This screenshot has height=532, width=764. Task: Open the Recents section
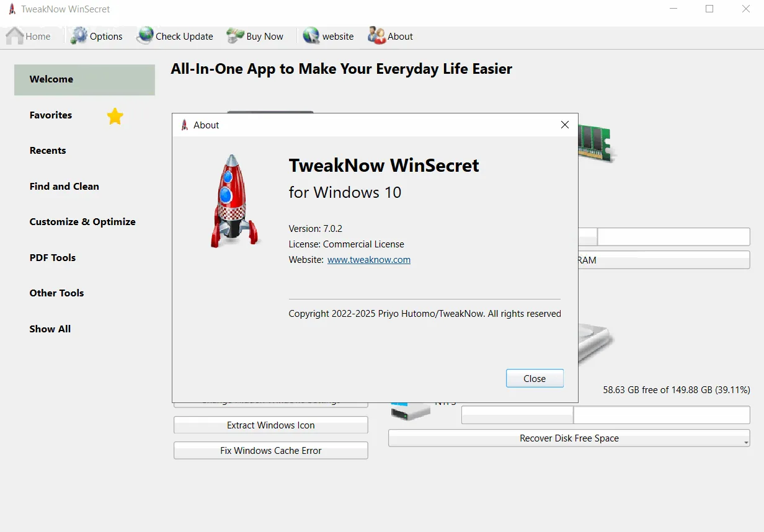click(x=48, y=151)
